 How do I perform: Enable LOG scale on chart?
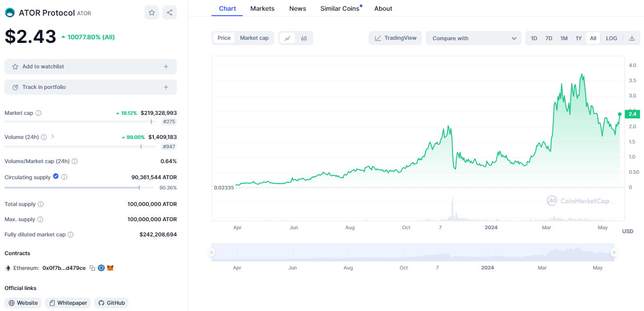pos(611,38)
